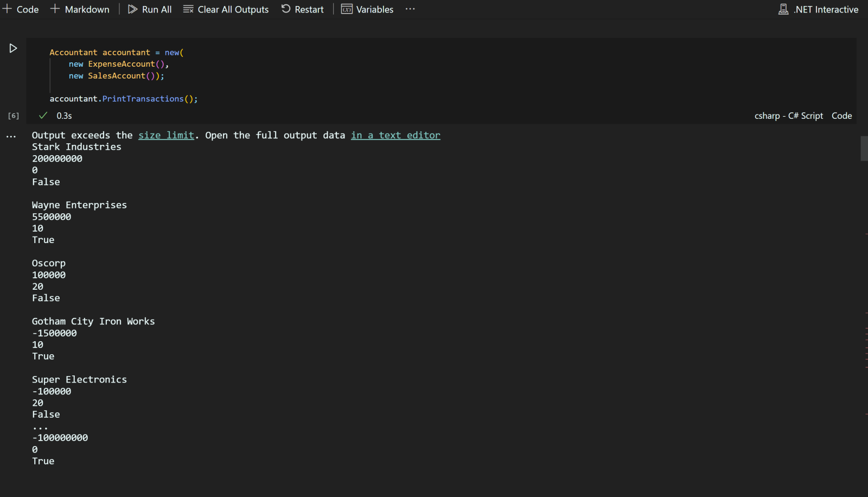Click the 'Accountant accountant = new(' line
This screenshot has width=868, height=497.
117,53
